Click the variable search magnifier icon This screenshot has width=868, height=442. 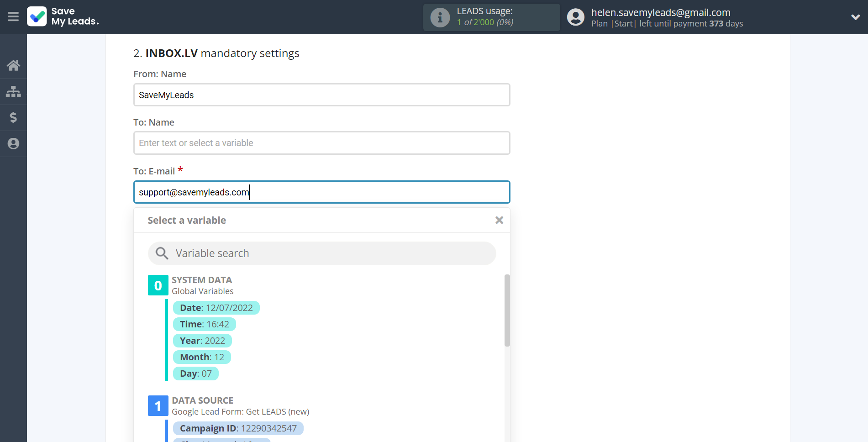coord(162,253)
